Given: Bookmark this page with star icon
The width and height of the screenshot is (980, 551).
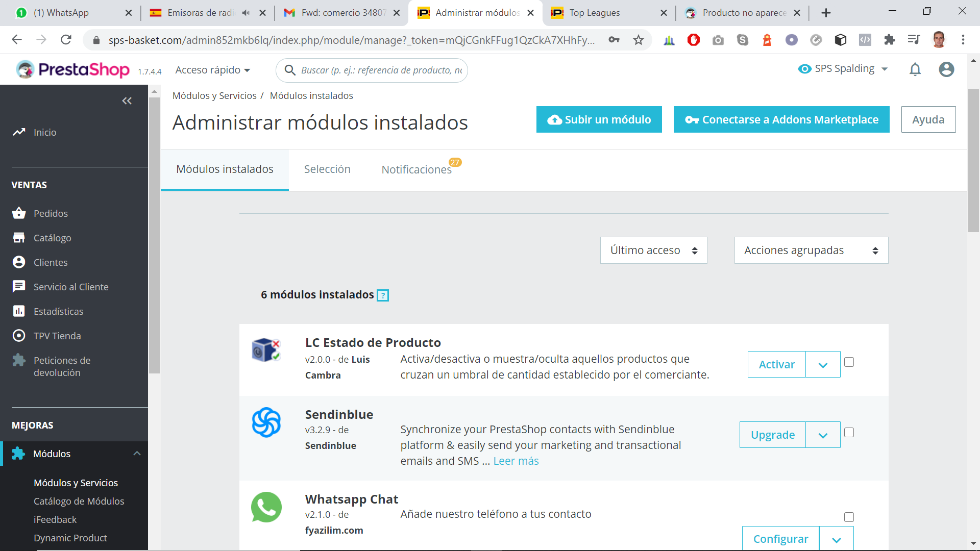Looking at the screenshot, I should point(639,40).
